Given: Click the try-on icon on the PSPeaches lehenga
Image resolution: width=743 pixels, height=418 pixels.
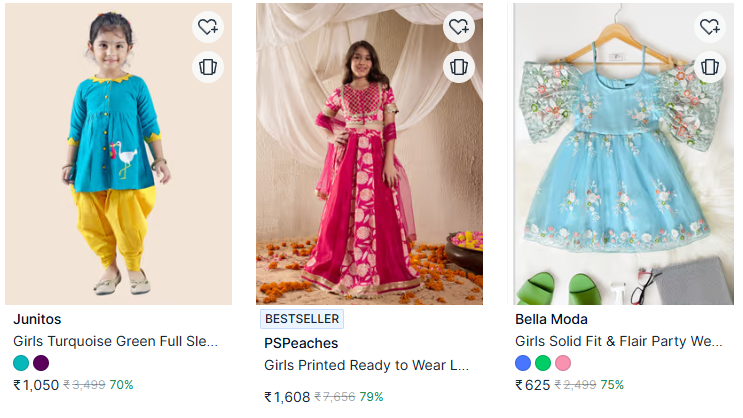Looking at the screenshot, I should point(459,67).
